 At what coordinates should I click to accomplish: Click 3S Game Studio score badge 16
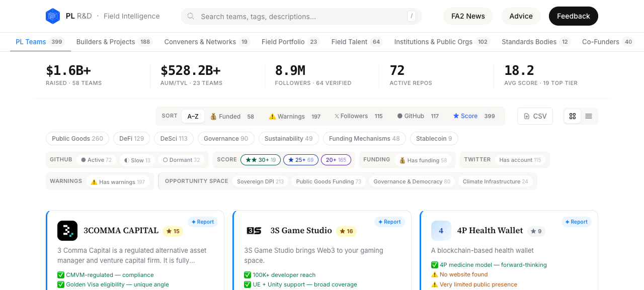click(346, 231)
